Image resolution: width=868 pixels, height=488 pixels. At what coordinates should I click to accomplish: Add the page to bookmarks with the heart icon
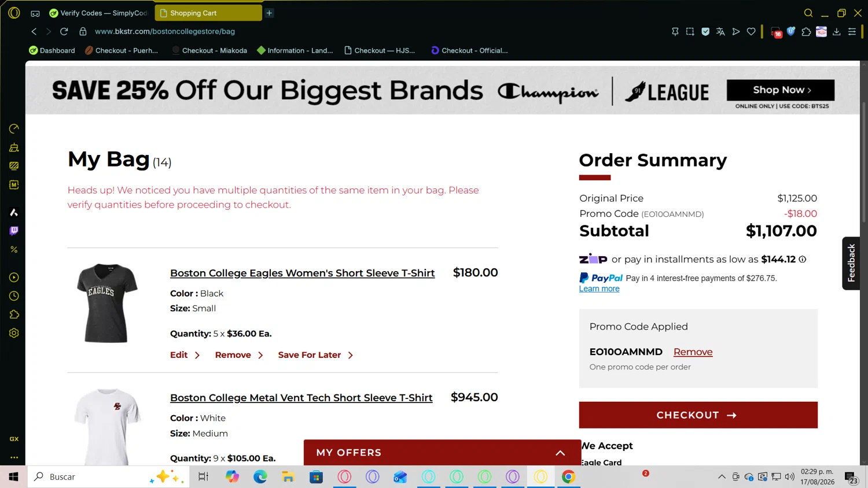[751, 32]
